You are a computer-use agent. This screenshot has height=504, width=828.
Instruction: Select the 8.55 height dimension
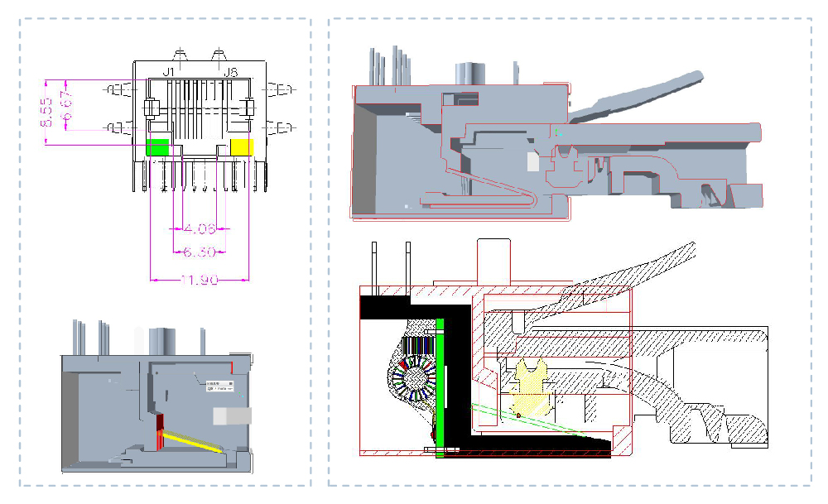(47, 112)
